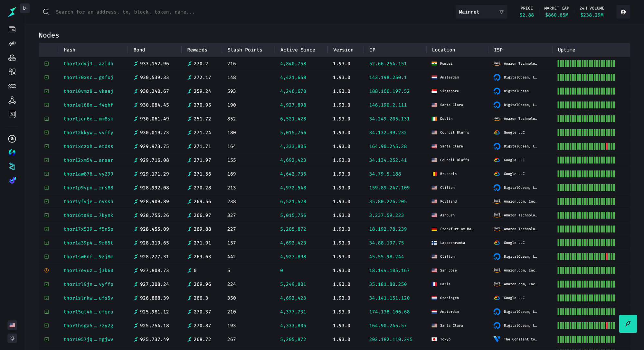The height and width of the screenshot is (350, 644).
Task: Click the status checkbox for thor1p9vpn … rns88
Action: [x=47, y=188]
